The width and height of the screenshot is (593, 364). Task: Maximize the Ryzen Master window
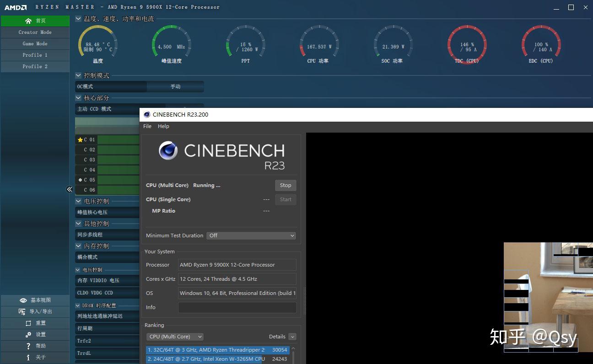(571, 7)
